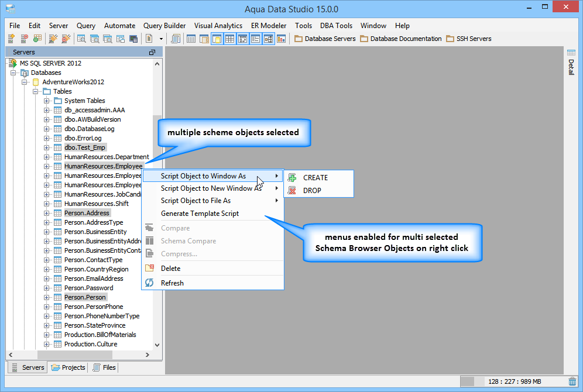Click the green-dot table toolbar icon
Viewport: 583px width, 392px height.
37,38
